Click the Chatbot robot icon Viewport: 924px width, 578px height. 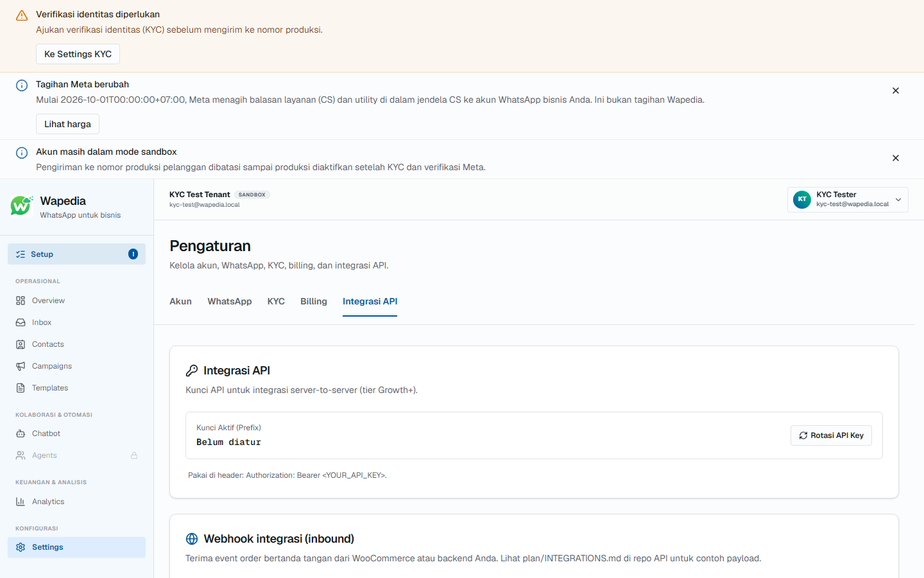[x=21, y=433]
